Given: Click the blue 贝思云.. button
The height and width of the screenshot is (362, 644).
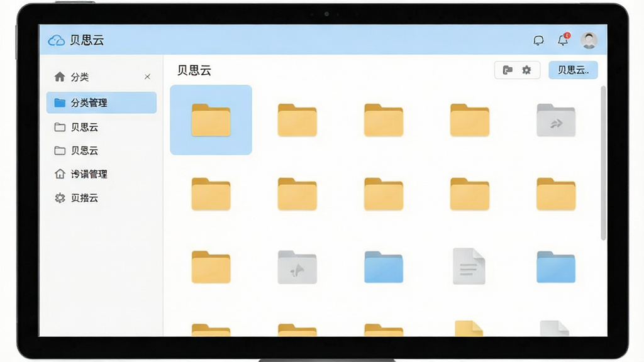Looking at the screenshot, I should [x=573, y=70].
